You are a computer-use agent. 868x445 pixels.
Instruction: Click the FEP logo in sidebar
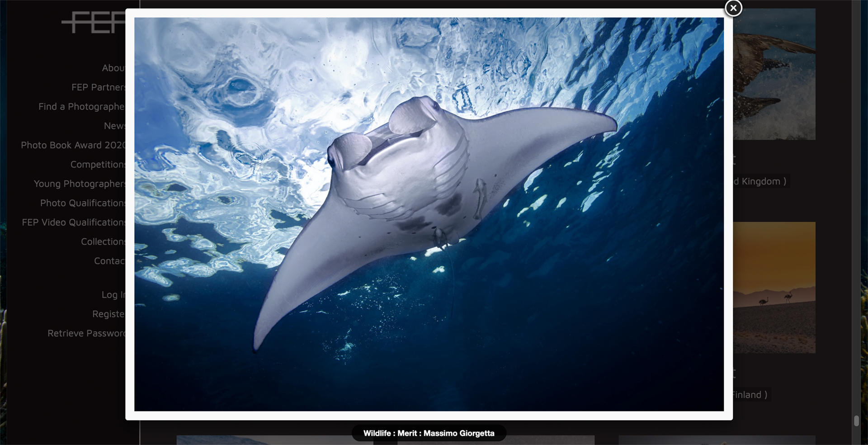pyautogui.click(x=93, y=23)
